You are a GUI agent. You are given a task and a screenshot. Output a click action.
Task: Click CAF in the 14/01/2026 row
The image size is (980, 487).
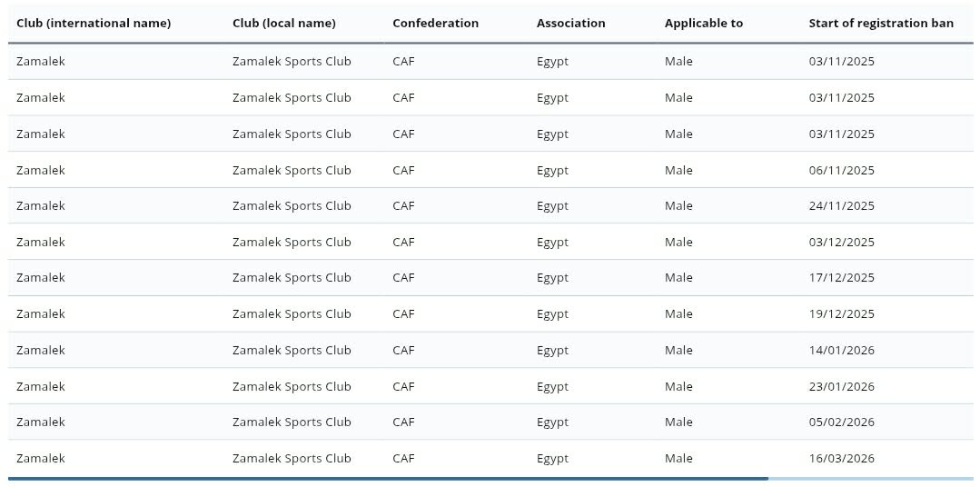(x=403, y=350)
